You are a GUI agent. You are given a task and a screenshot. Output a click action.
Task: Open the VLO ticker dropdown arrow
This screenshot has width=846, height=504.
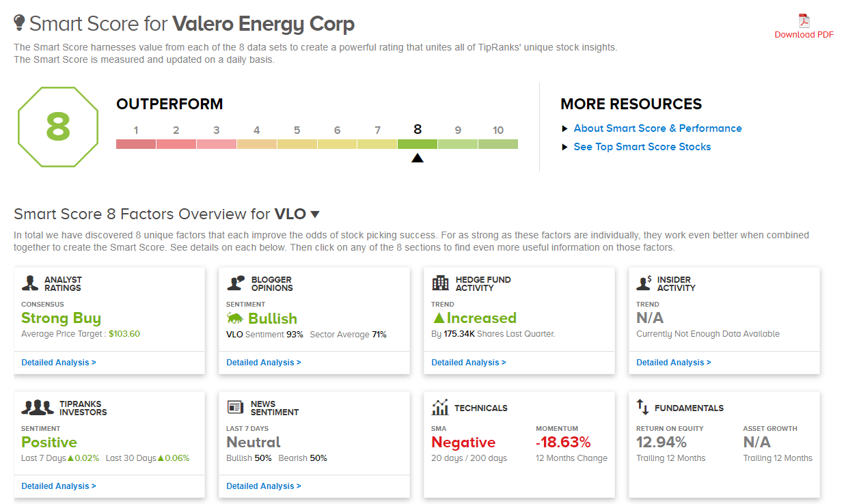click(x=315, y=214)
